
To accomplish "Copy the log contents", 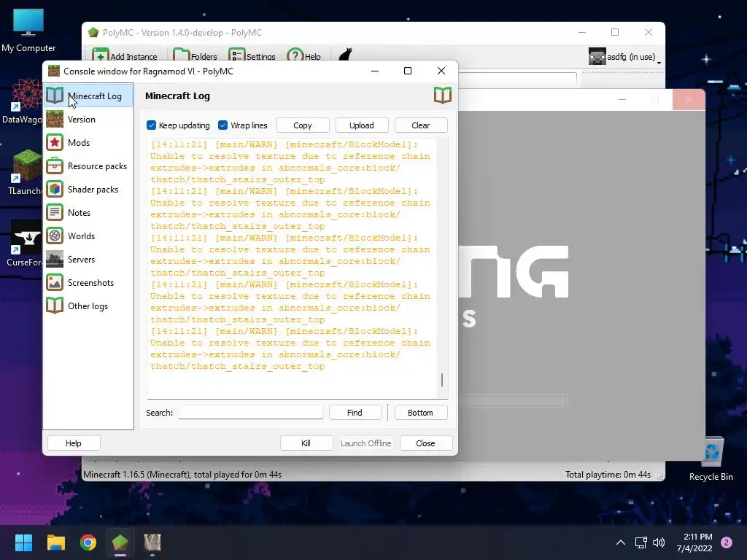I will (x=303, y=125).
